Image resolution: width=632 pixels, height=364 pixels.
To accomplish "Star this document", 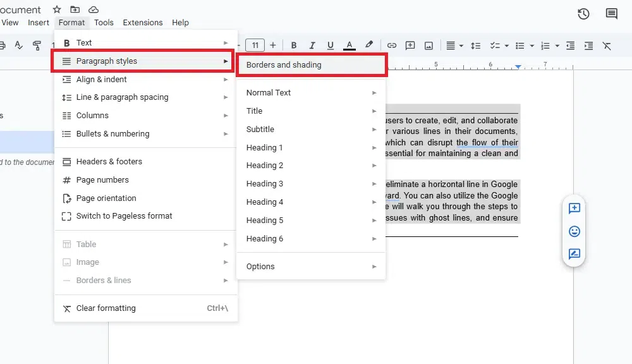I will (x=56, y=9).
